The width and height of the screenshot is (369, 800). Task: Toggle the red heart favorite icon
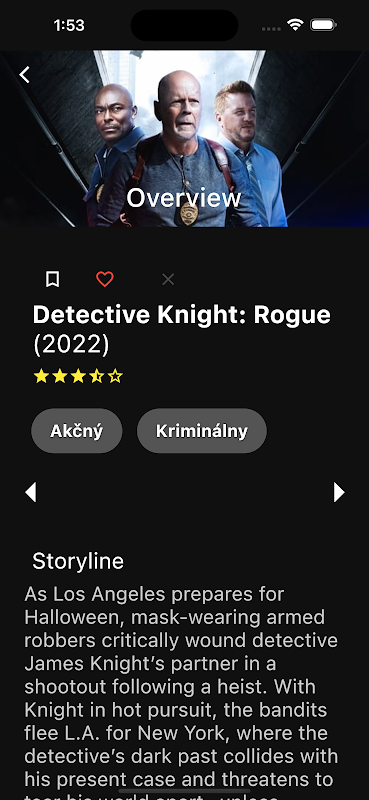point(105,279)
